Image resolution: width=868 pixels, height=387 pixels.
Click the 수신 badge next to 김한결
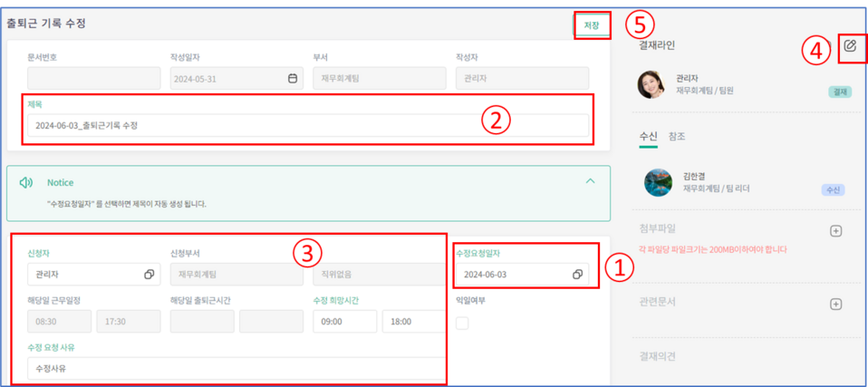[x=833, y=190]
